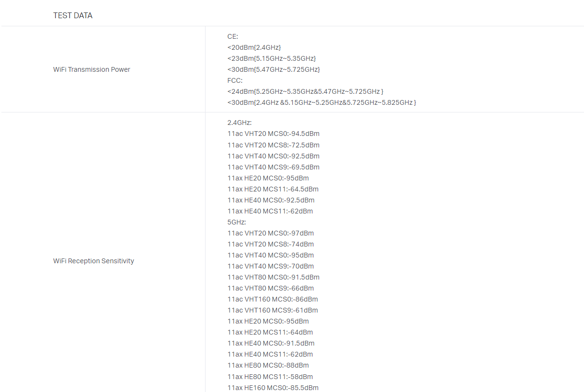Click the 11ac VHT20 MCS0:-97dBm entry

[x=270, y=233]
